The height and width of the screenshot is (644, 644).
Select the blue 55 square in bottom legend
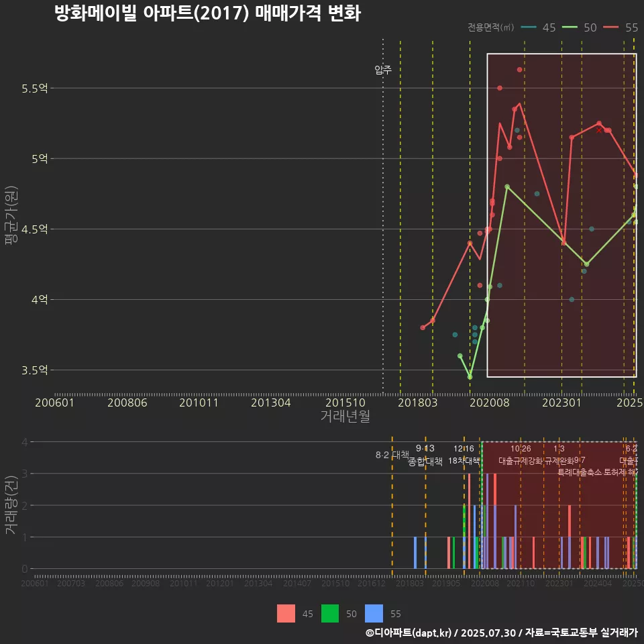tap(374, 614)
